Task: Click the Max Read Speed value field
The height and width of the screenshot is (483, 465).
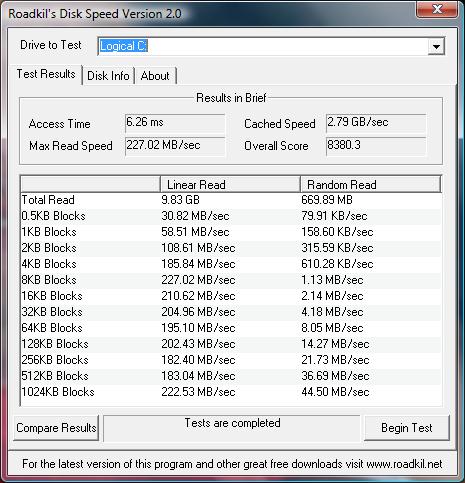Action: click(175, 146)
